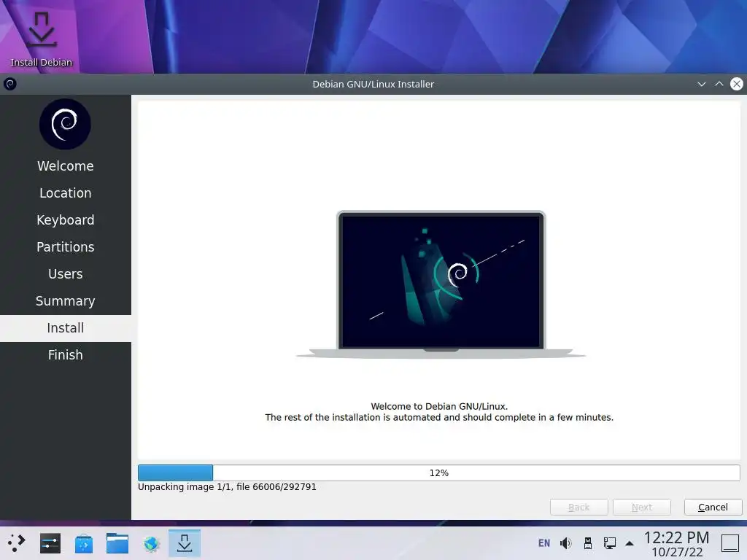
Task: Select the installer task in taskbar
Action: 185,543
